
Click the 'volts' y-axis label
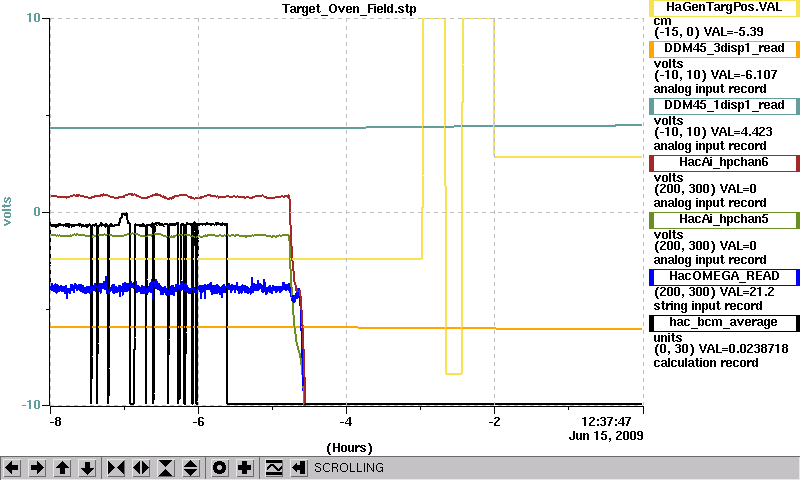click(x=7, y=211)
